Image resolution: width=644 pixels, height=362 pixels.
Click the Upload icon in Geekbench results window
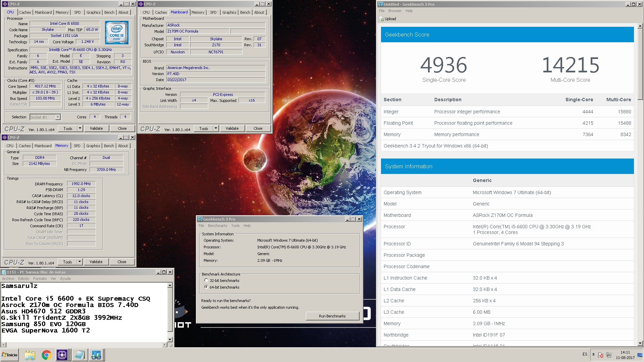coord(381,19)
